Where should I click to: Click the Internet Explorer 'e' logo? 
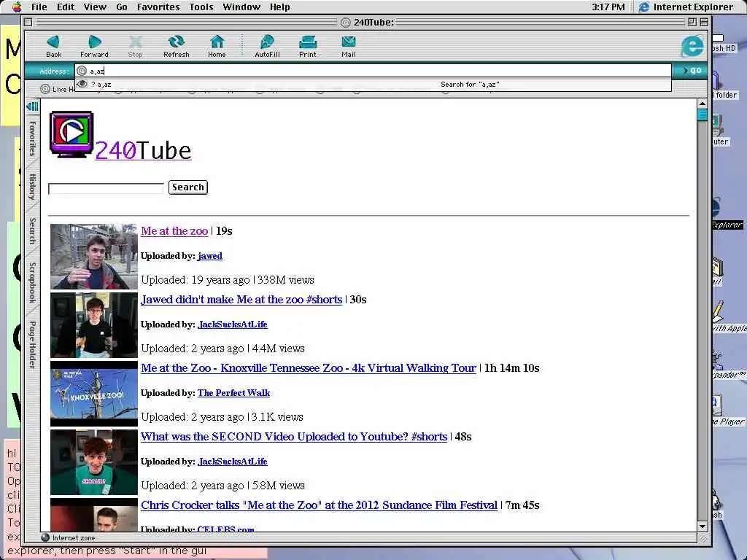pos(692,46)
